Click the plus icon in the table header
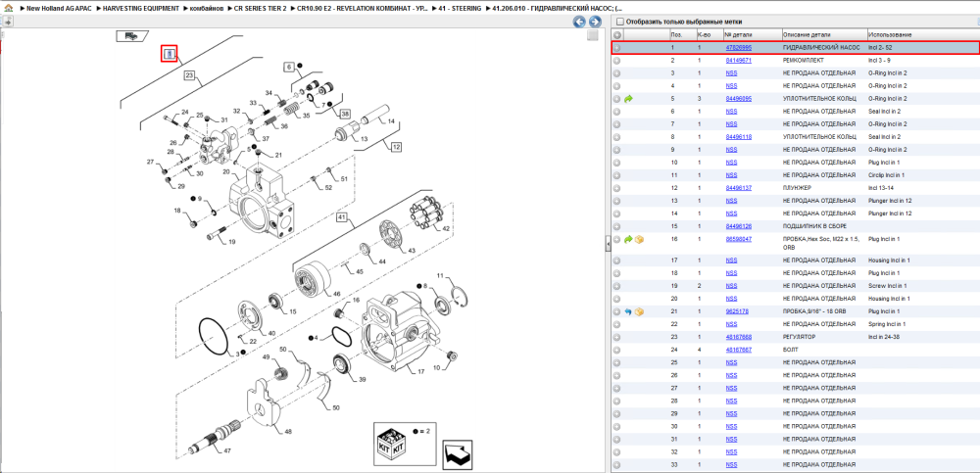 pyautogui.click(x=616, y=34)
